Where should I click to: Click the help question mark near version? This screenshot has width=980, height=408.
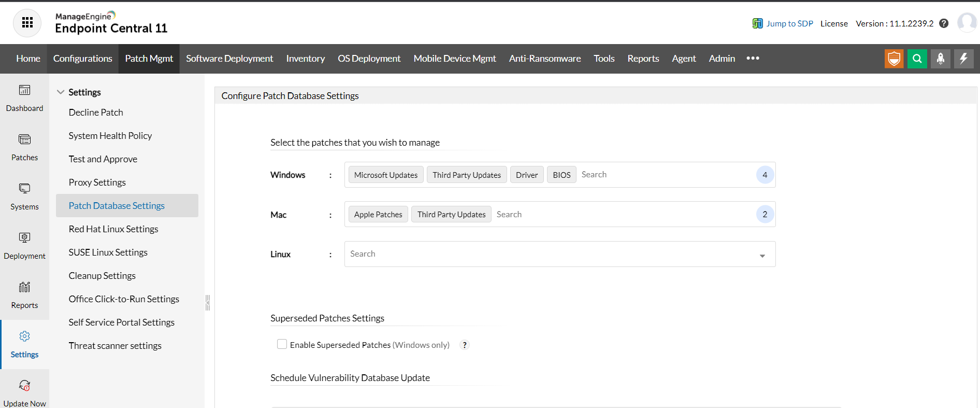tap(944, 23)
